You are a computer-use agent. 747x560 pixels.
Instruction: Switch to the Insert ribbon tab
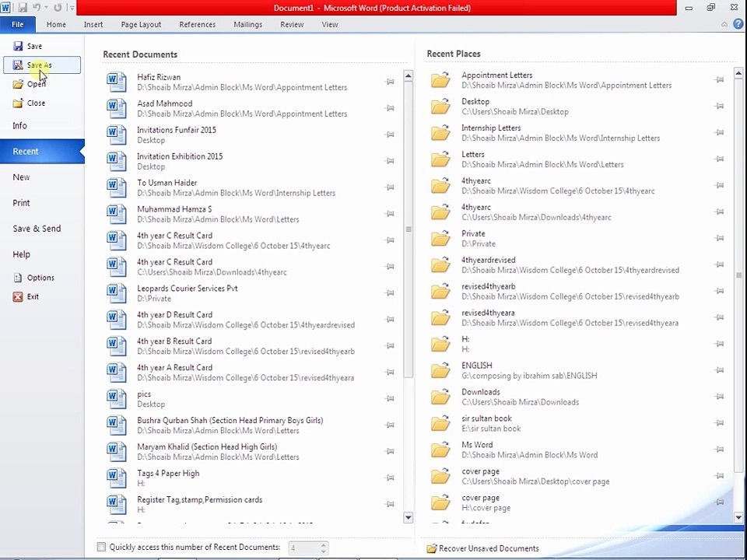click(x=93, y=24)
